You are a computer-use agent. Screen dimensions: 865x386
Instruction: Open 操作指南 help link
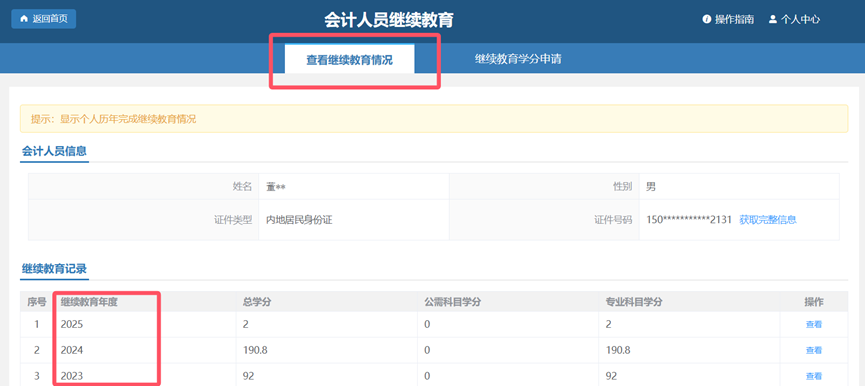pos(728,19)
